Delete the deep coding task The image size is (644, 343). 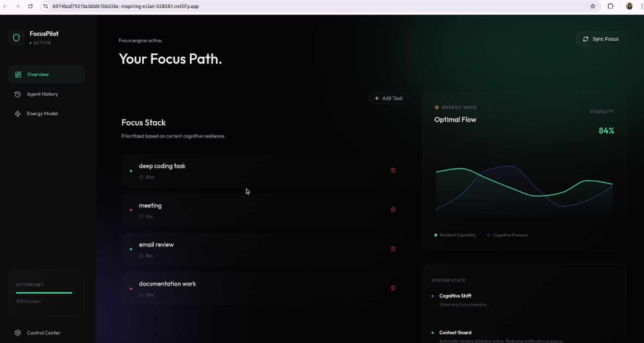coord(393,170)
